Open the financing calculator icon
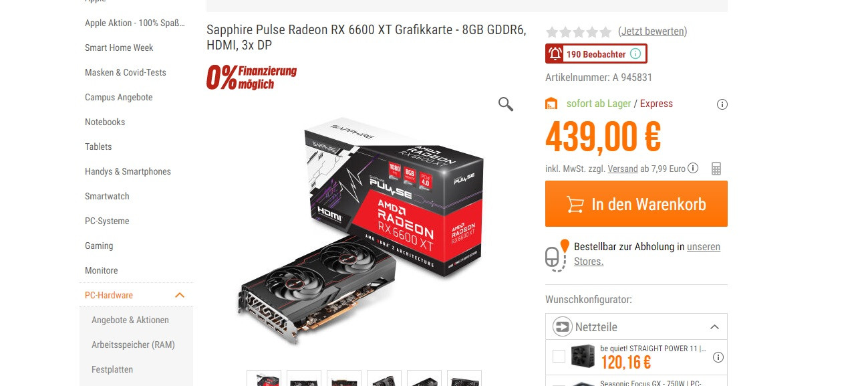Viewport: 868px width, 386px height. coord(716,169)
